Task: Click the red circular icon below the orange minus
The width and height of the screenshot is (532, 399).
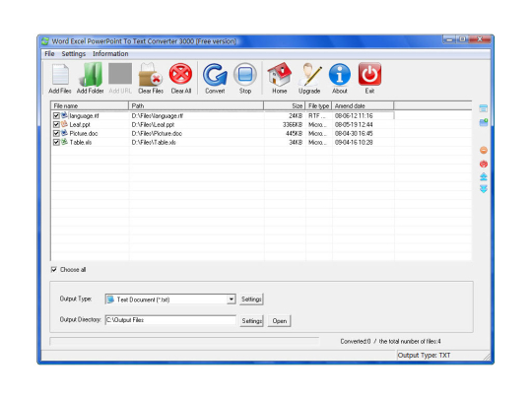Action: [484, 164]
